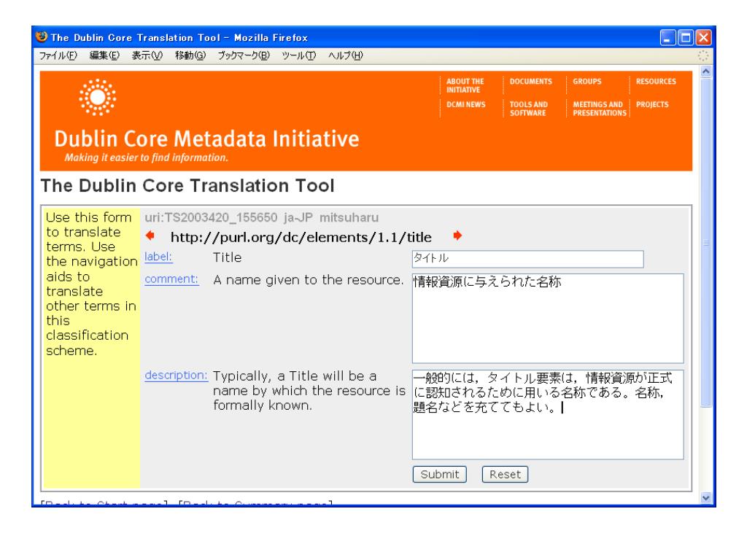The image size is (747, 560).
Task: Click the uri:TS2003420_155650 text
Action: click(211, 217)
